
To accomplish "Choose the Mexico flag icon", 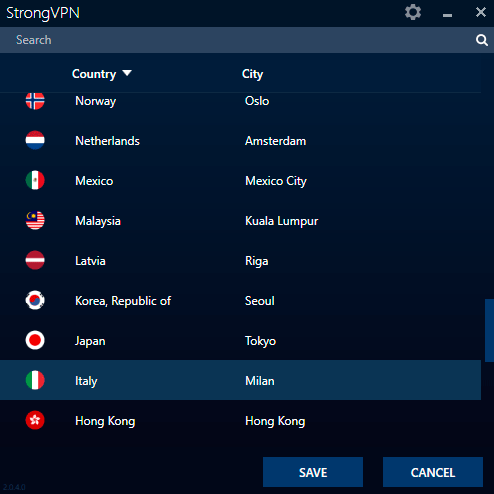I will click(x=35, y=180).
